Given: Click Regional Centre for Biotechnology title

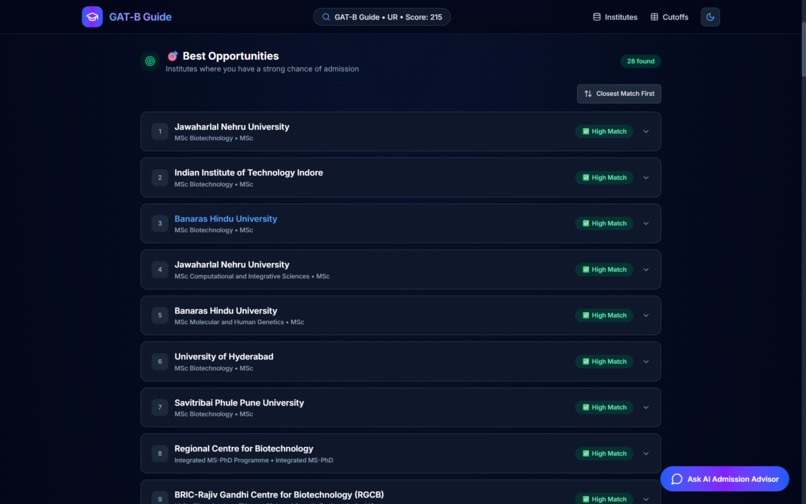Looking at the screenshot, I should click(244, 448).
